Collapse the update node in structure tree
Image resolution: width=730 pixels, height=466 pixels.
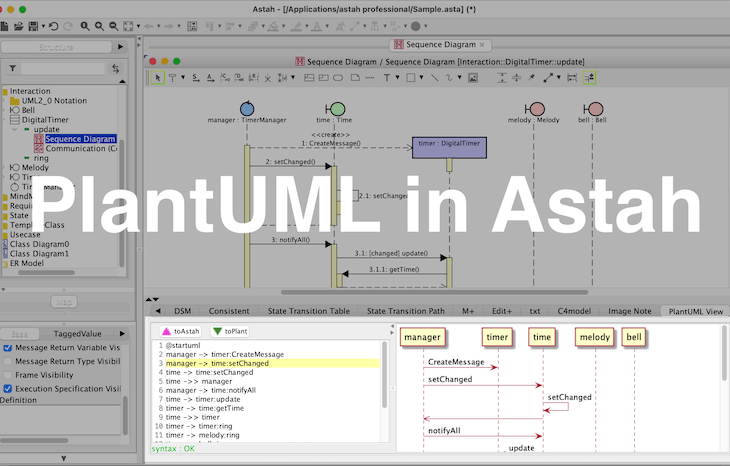click(16, 129)
